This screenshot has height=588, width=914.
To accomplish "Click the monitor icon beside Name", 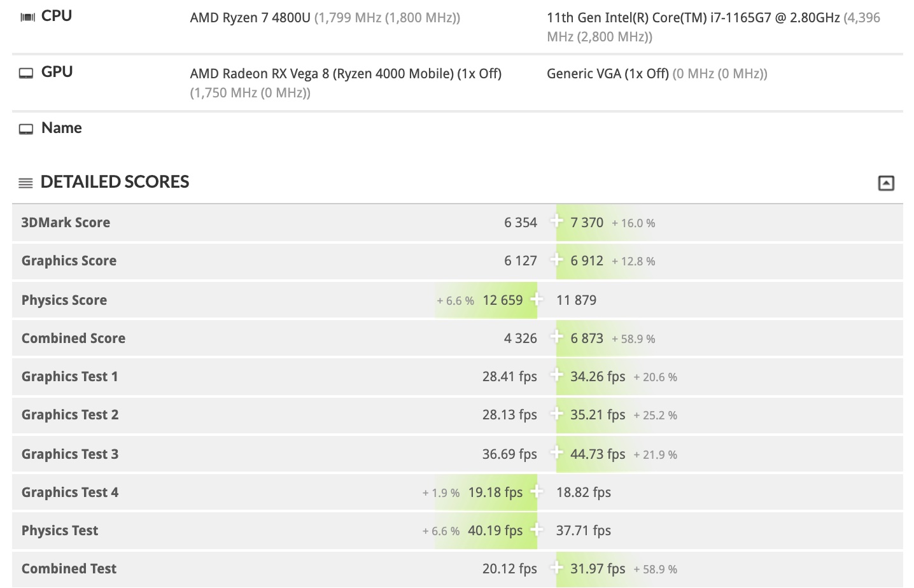I will tap(26, 129).
